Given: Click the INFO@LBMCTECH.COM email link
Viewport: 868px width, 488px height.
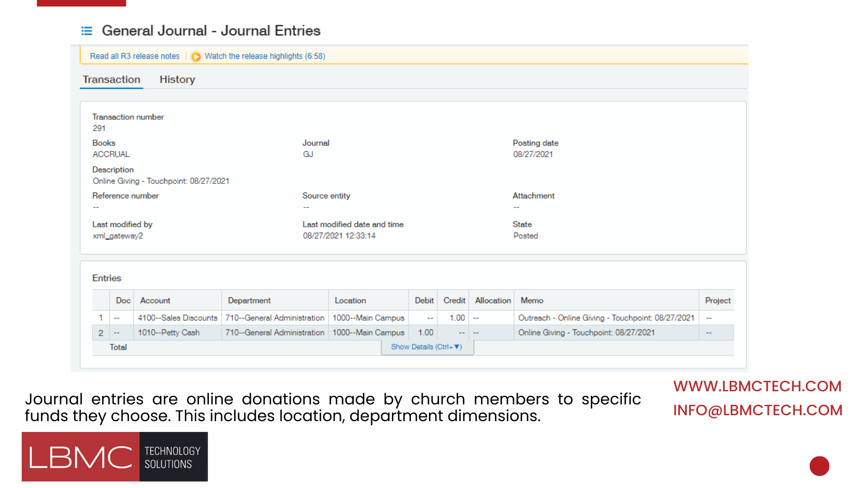Looking at the screenshot, I should [758, 410].
